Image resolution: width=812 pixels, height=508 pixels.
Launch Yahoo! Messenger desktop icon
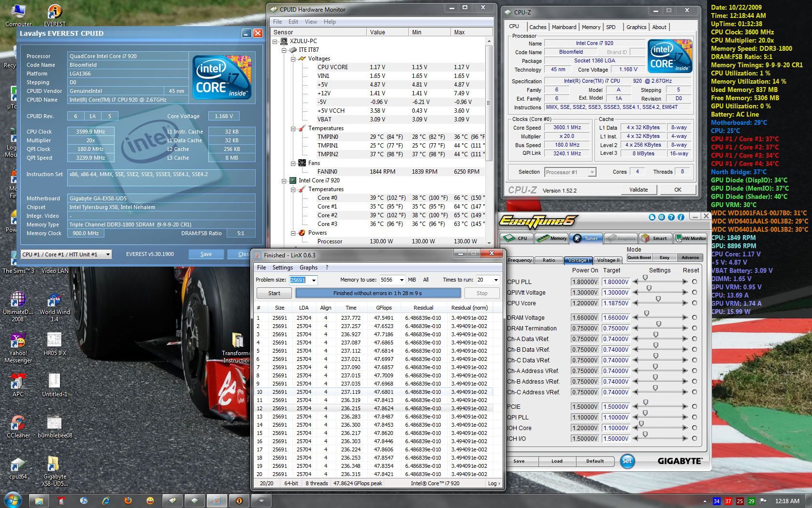click(18, 348)
